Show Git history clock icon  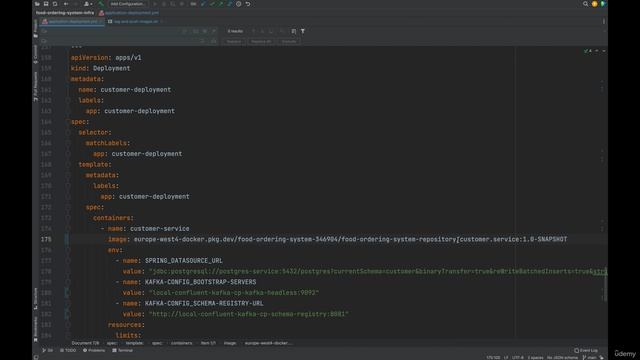(x=239, y=4)
